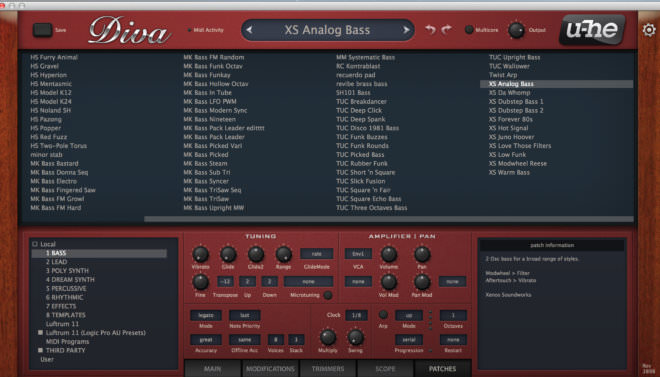Open the Accuracy selector
Screen dimensions: 660x377
(x=206, y=340)
